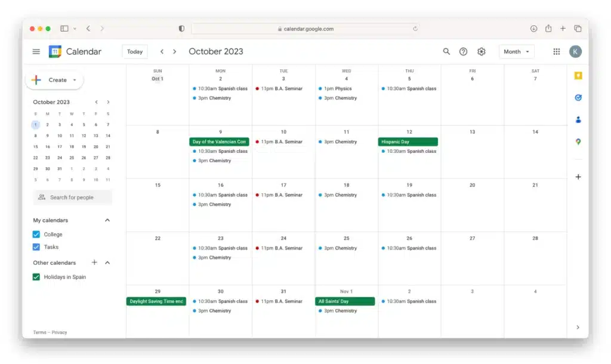Uncheck the College calendar
611x364 pixels.
tap(37, 234)
